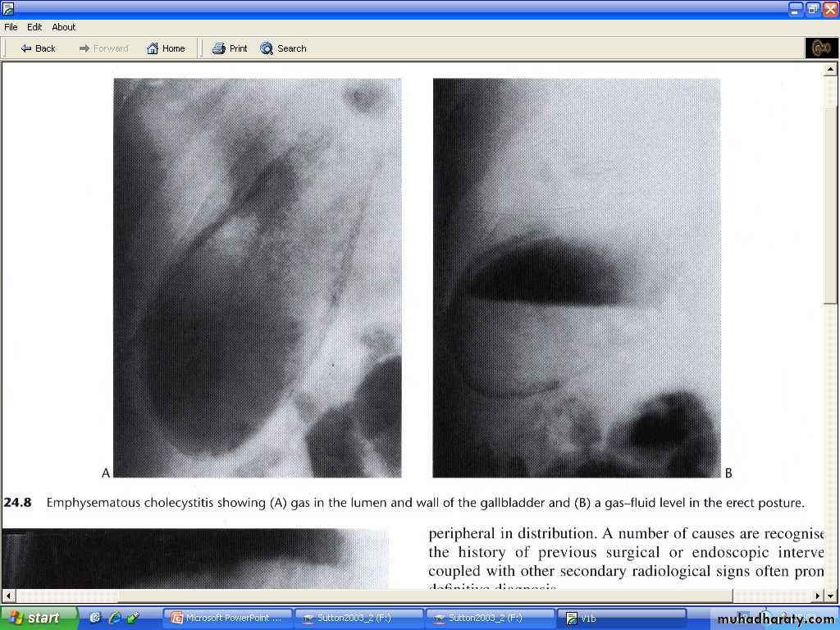Click the Back arrow toolbar button
840x630 pixels.
tap(38, 48)
